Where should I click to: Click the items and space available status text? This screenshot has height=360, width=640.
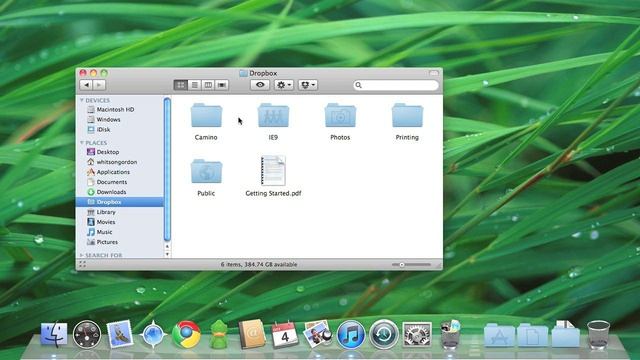259,264
